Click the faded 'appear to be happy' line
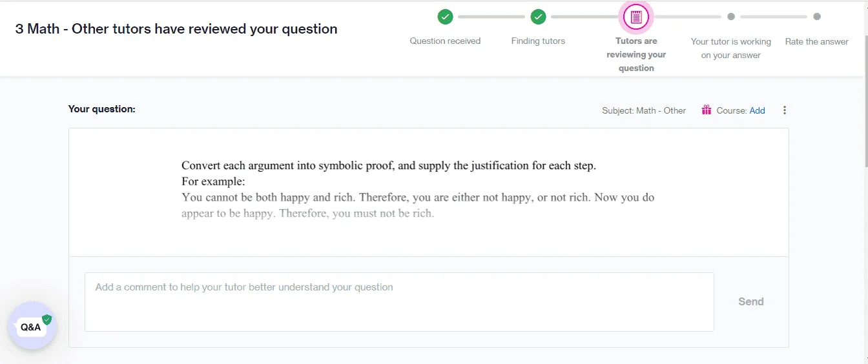 point(307,213)
